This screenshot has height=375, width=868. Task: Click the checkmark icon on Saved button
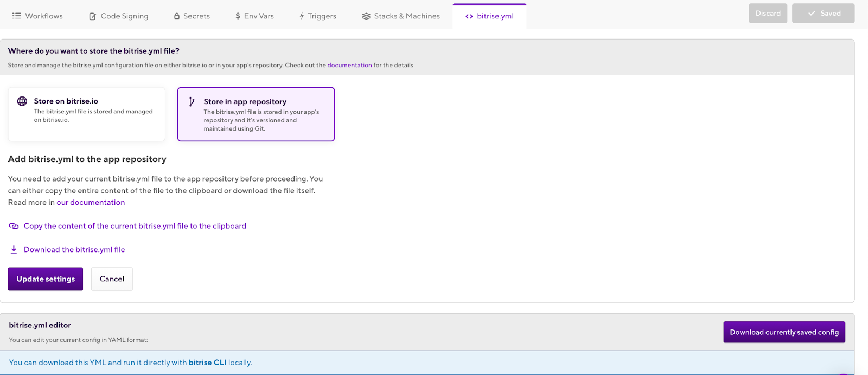tap(812, 14)
